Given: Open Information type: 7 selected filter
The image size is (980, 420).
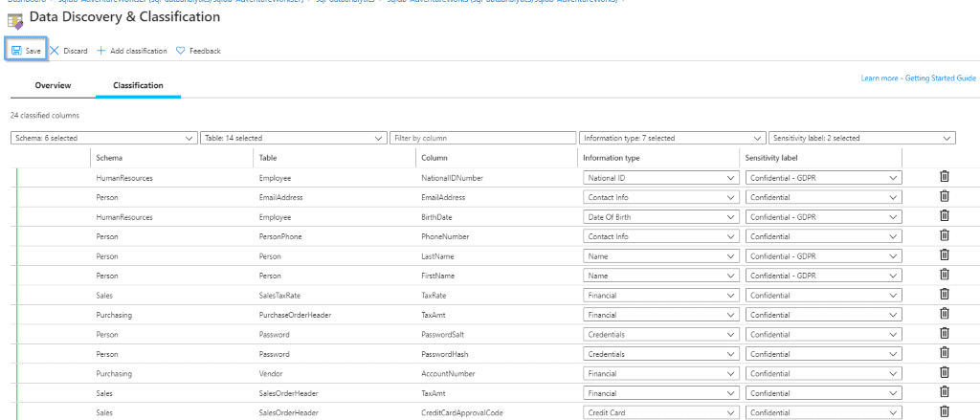Looking at the screenshot, I should tap(672, 138).
